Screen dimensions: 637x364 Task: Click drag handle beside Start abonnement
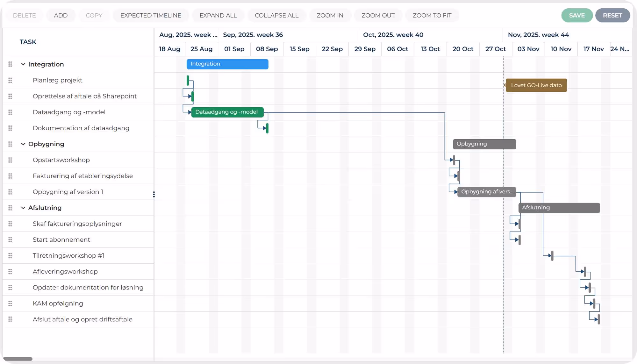(x=10, y=239)
